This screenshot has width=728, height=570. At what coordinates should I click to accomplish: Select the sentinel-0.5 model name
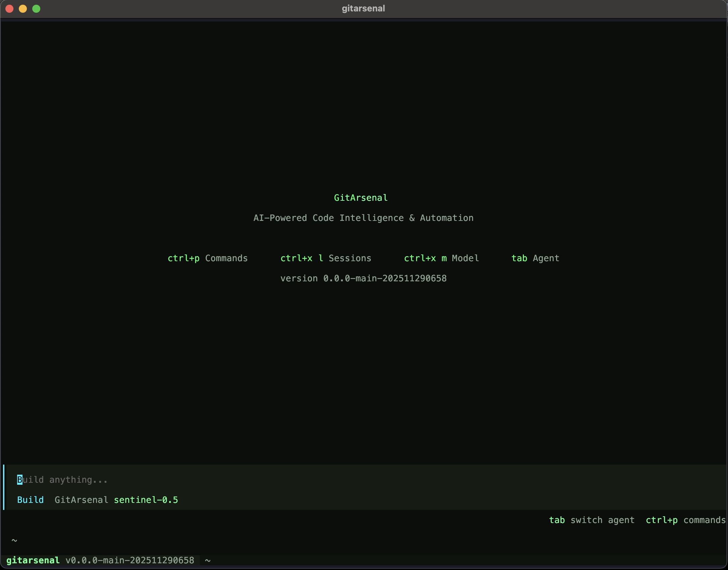coord(146,500)
